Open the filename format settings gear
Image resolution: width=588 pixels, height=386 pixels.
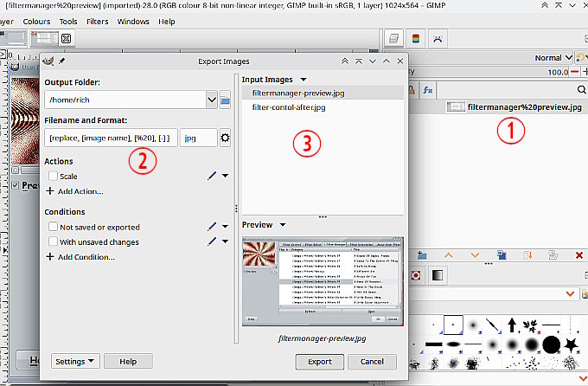click(x=225, y=138)
